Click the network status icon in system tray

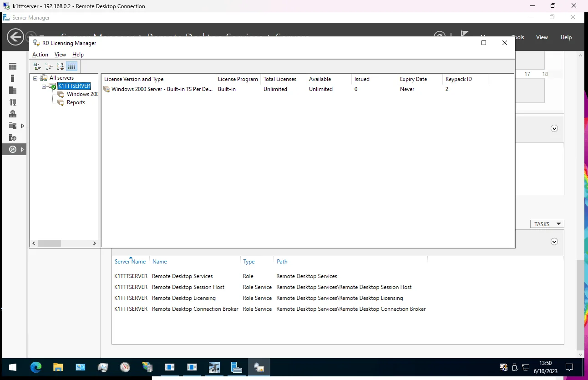coord(525,367)
